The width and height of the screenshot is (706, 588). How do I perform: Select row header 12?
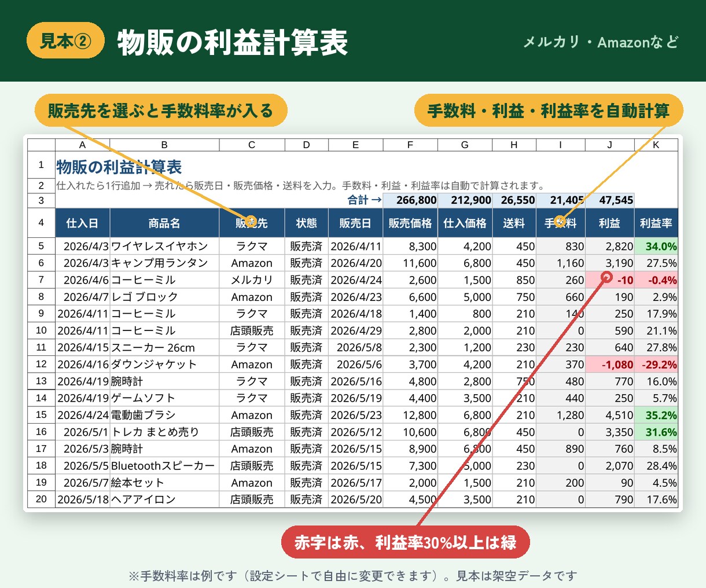[x=41, y=364]
